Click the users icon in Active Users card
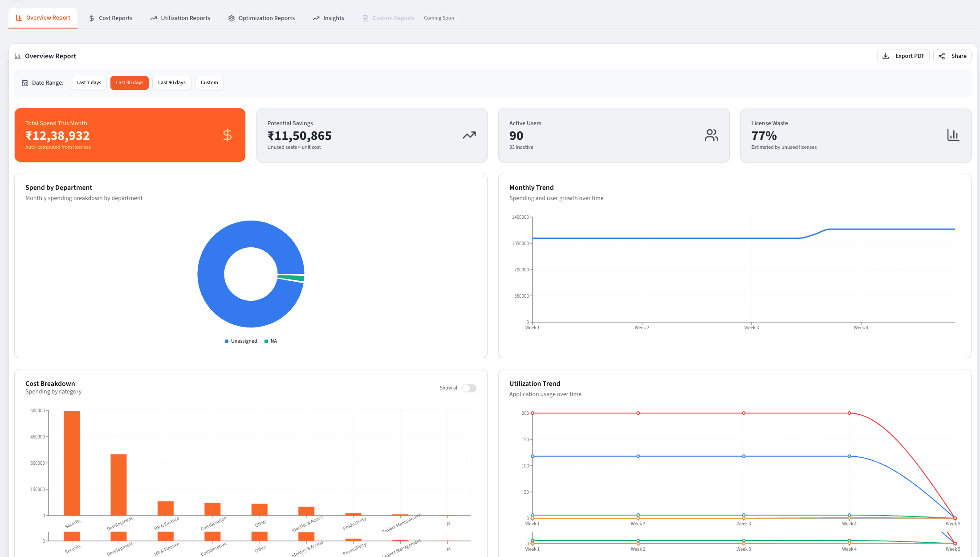This screenshot has height=557, width=980. [711, 135]
